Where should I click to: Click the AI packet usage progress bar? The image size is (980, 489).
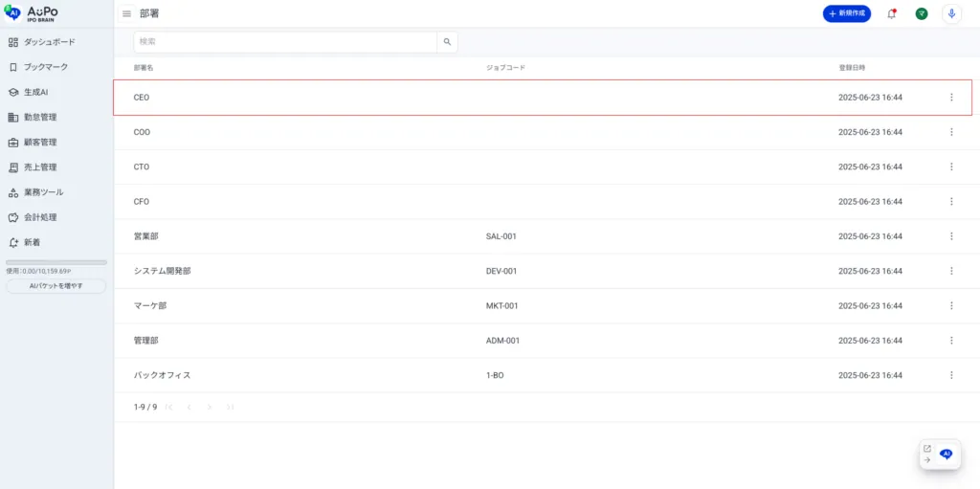(x=56, y=262)
